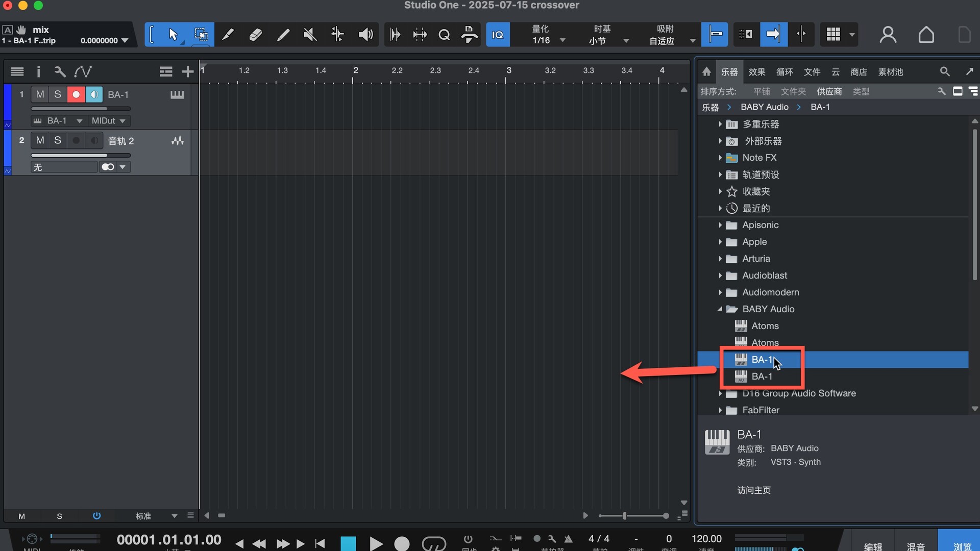Toggle autoscroll arrow button
Screen dimensions: 980x551
[x=773, y=35]
